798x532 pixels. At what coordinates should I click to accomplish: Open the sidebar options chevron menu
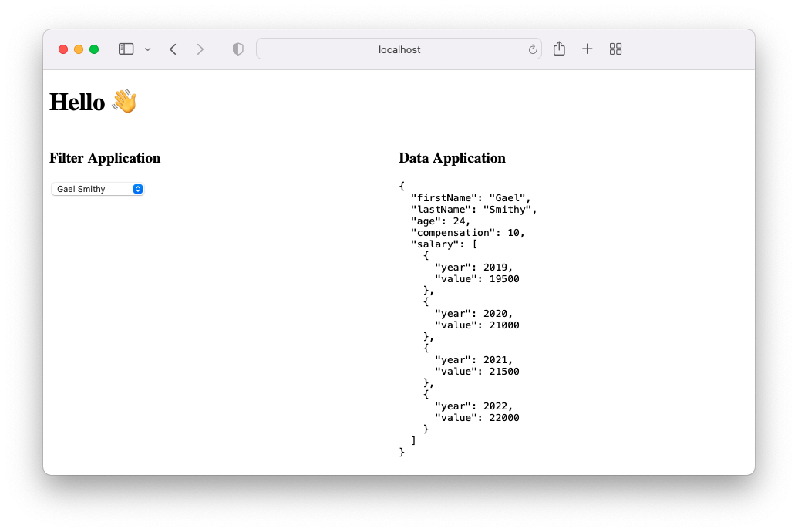[147, 49]
